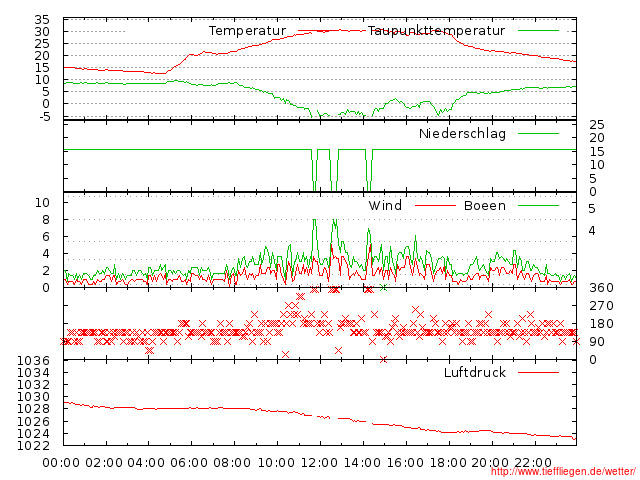Click the Taupunkttemperatur legend label
The height and width of the screenshot is (480, 640).
(436, 31)
